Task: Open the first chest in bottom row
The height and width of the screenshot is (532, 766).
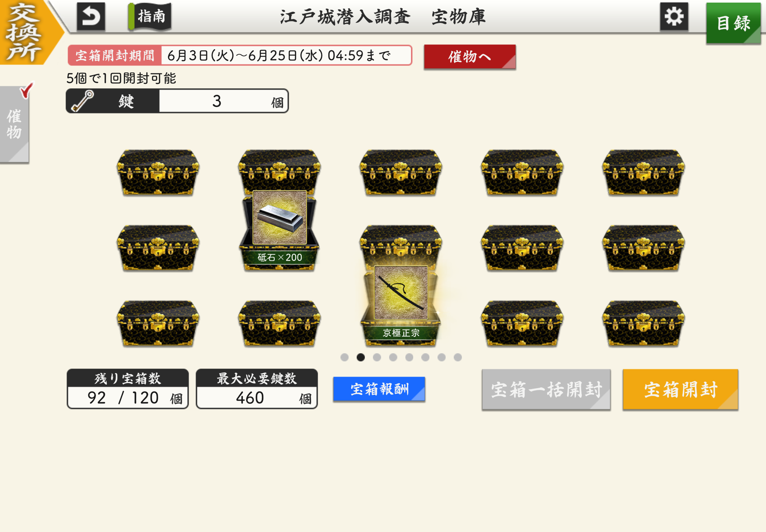Action: [x=158, y=323]
